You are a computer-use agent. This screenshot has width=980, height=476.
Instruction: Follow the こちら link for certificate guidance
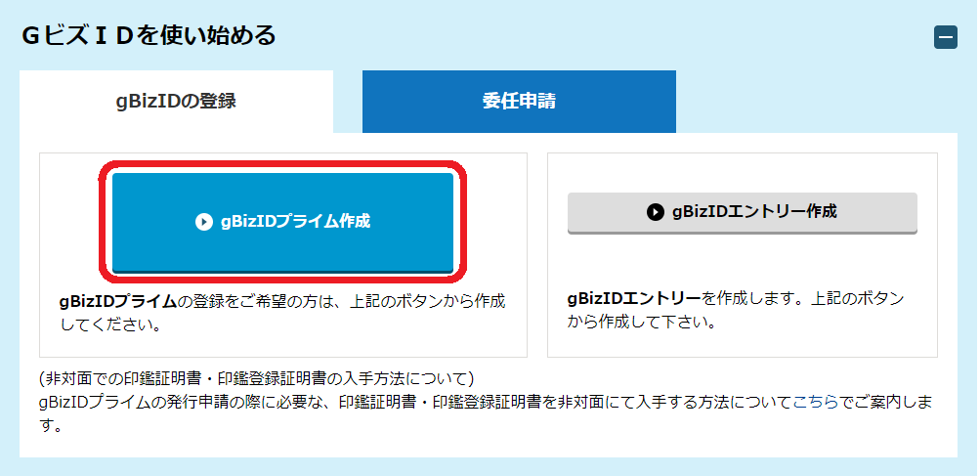tap(816, 402)
